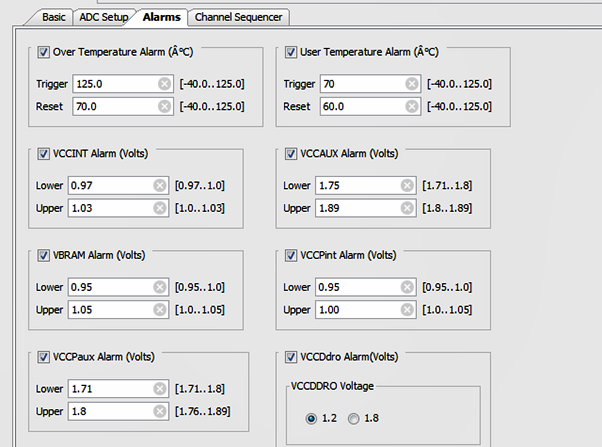Clear the VCCAUX Upper value
602x447 pixels.
click(407, 208)
